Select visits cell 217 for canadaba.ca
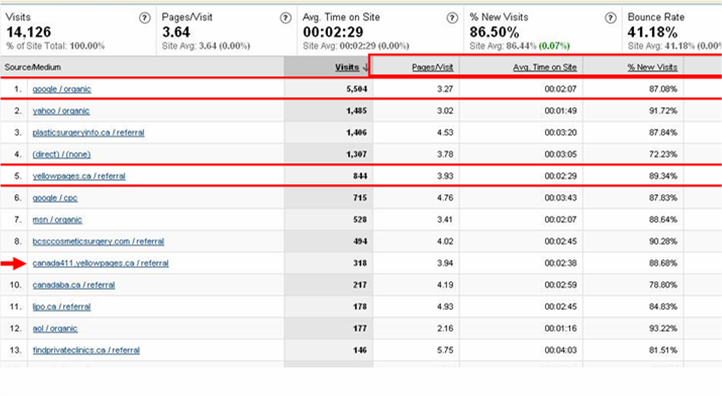 (360, 285)
